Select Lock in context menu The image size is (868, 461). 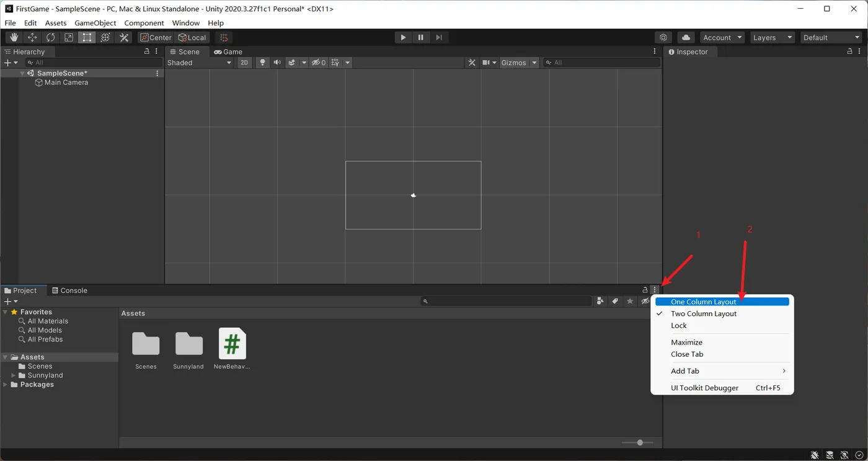click(x=722, y=325)
